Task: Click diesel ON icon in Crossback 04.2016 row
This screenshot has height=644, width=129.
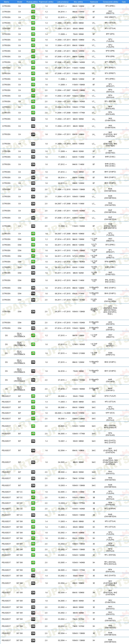Action: [33, 371]
